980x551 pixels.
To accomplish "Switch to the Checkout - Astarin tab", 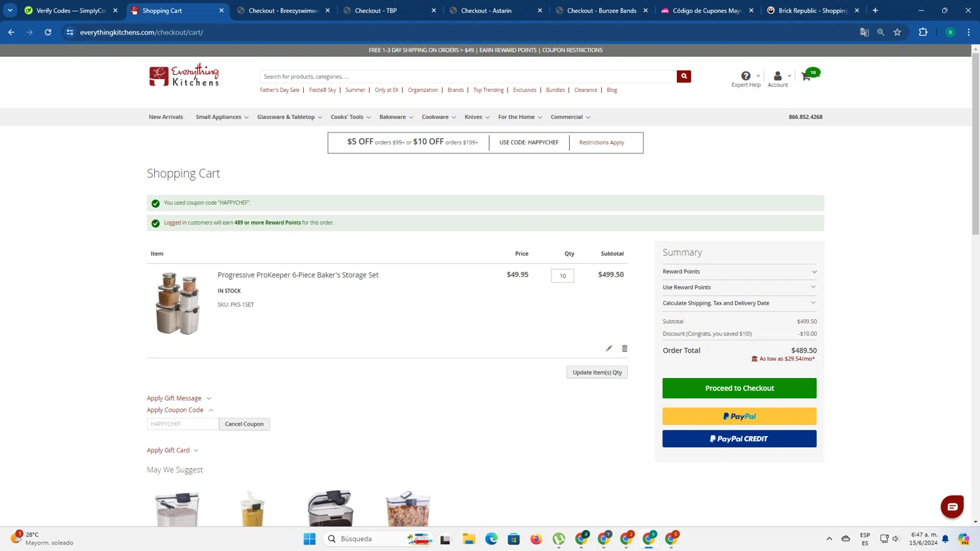I will [x=495, y=10].
